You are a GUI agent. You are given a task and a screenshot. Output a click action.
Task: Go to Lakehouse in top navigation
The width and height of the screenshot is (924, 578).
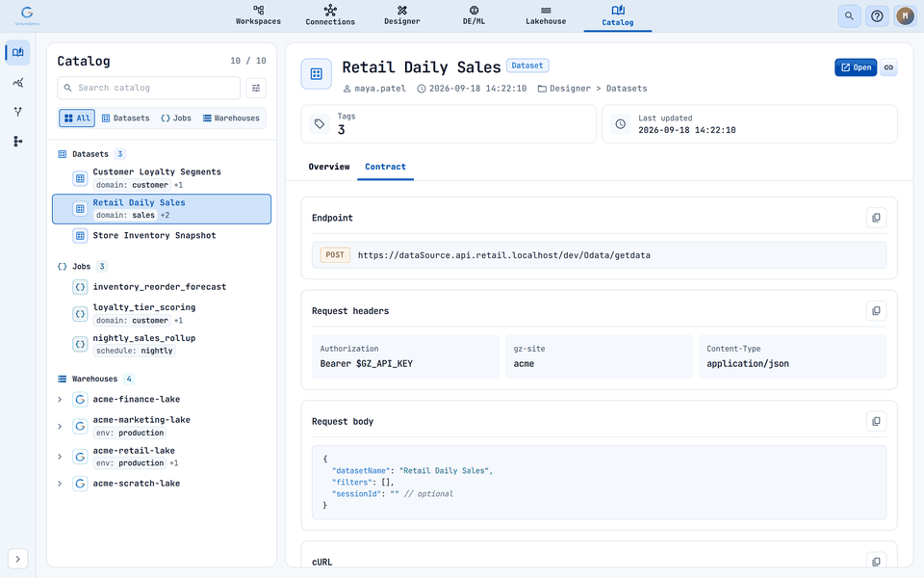pyautogui.click(x=546, y=16)
